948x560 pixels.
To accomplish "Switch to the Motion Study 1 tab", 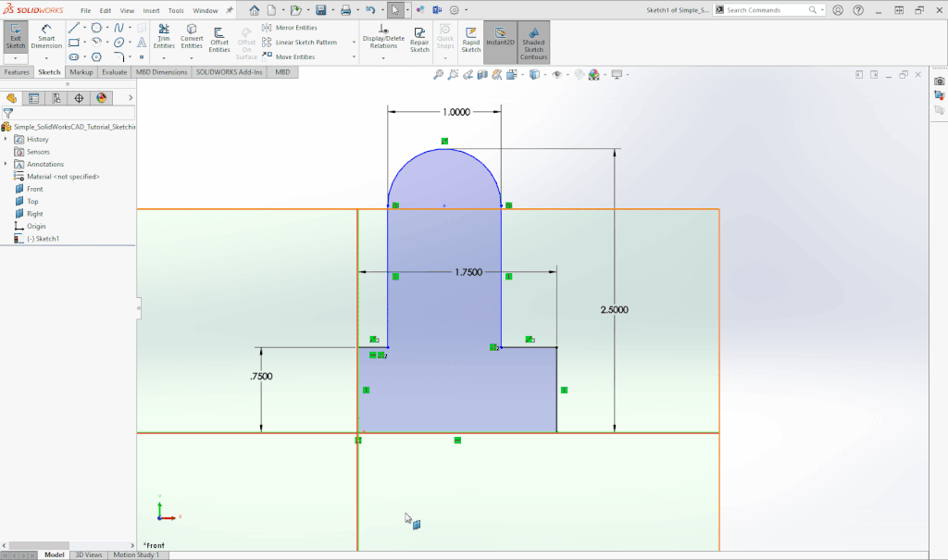I will pyautogui.click(x=136, y=554).
